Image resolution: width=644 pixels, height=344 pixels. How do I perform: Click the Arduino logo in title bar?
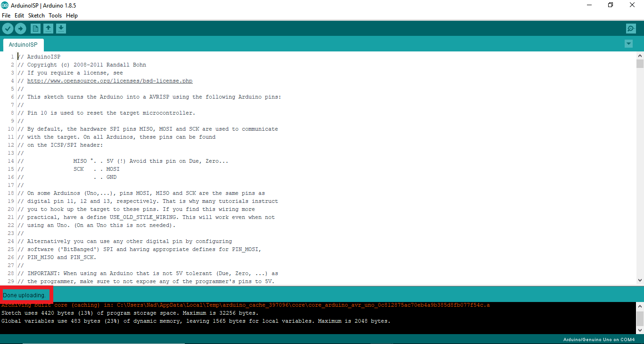5,5
